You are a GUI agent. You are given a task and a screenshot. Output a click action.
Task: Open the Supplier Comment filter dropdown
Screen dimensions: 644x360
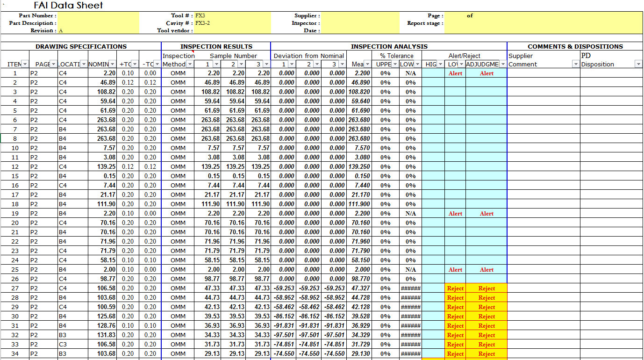pos(576,64)
